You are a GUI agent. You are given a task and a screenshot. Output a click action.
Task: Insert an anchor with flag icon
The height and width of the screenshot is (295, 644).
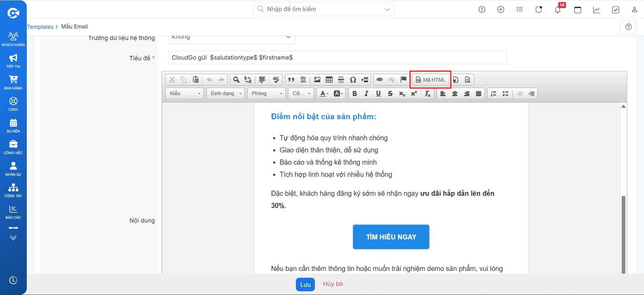pos(403,80)
